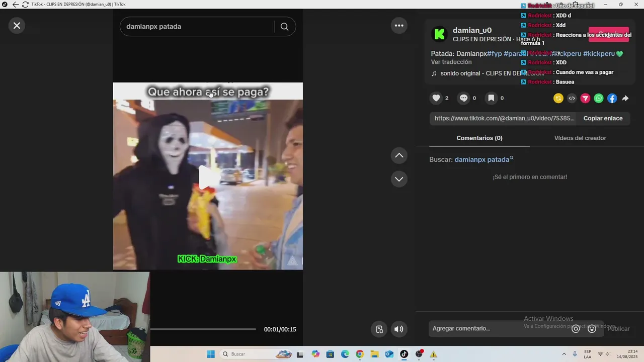This screenshot has width=644, height=362.
Task: Like the video with the heart icon
Action: point(436,98)
